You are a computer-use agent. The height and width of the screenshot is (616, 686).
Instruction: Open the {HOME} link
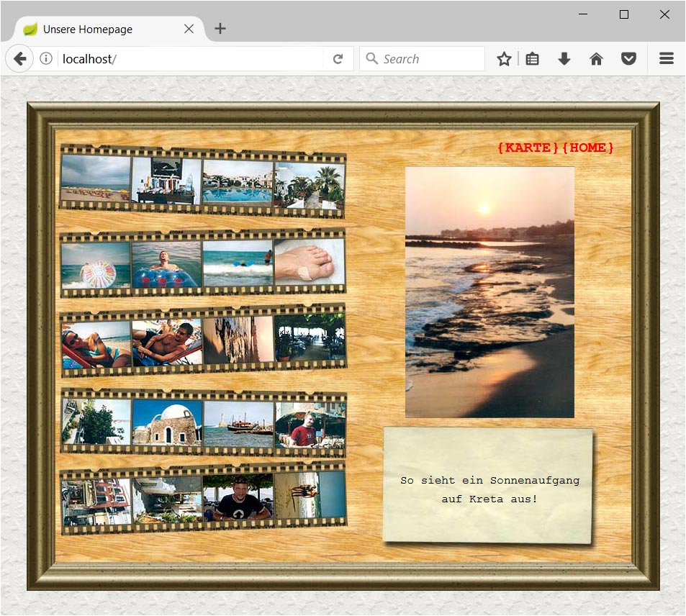coord(588,148)
